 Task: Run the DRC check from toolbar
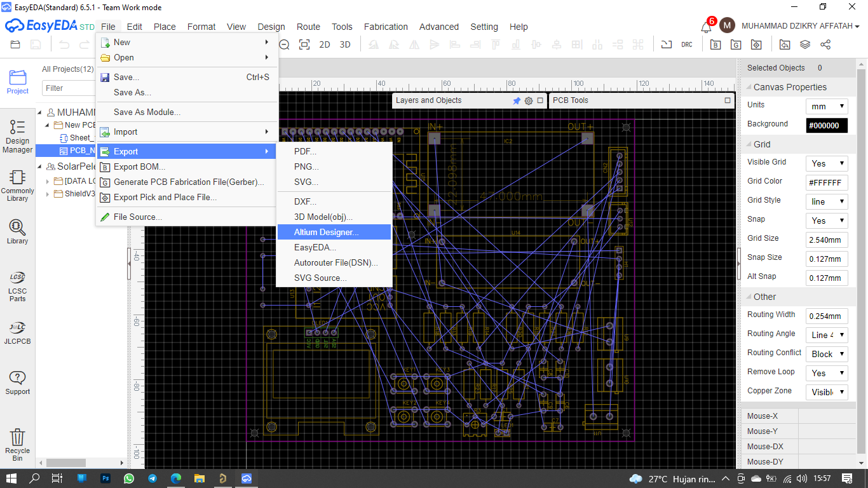pos(687,44)
